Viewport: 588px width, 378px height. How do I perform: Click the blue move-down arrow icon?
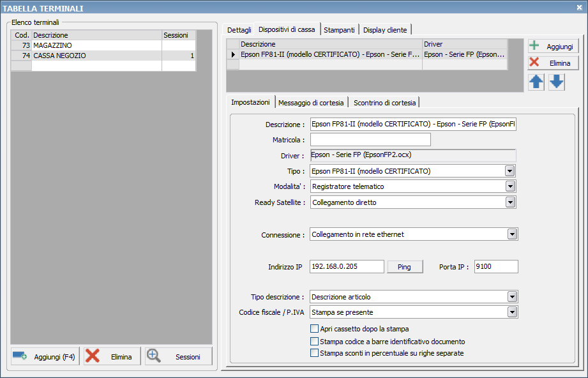(x=557, y=82)
